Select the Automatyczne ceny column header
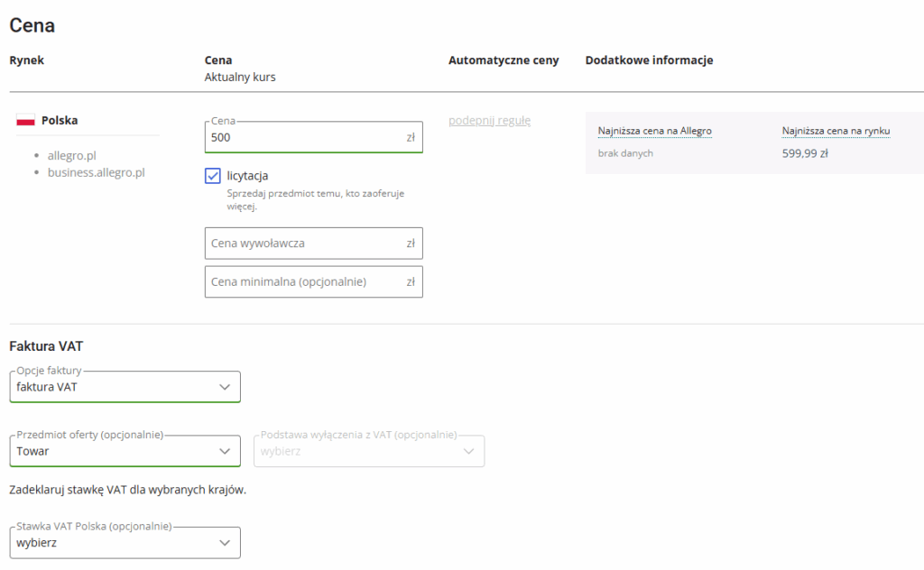This screenshot has height=570, width=924. point(504,60)
